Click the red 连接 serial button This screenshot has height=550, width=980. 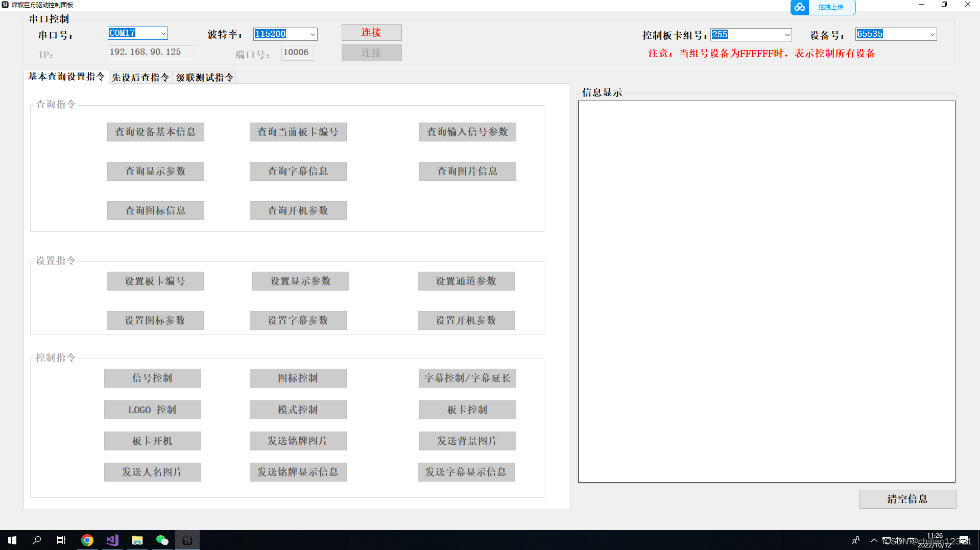pyautogui.click(x=371, y=32)
